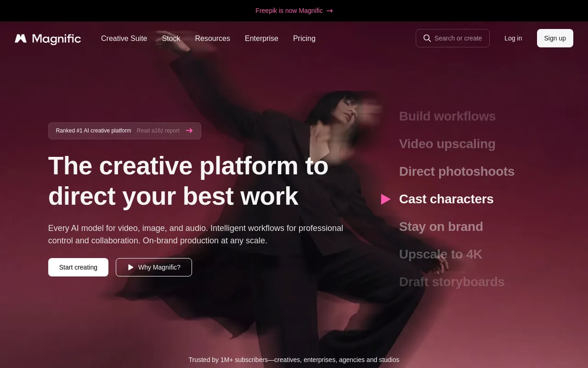588x368 pixels.
Task: Click the Read a16z report link
Action: click(158, 131)
